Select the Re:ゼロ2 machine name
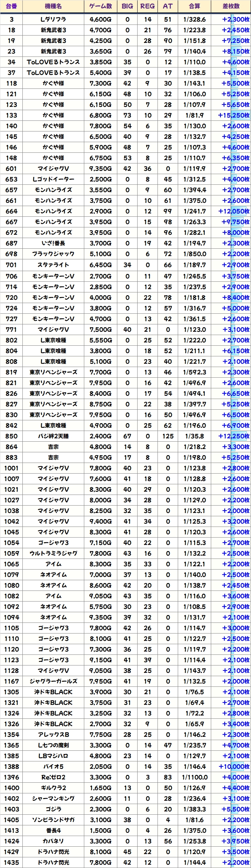 53,777
